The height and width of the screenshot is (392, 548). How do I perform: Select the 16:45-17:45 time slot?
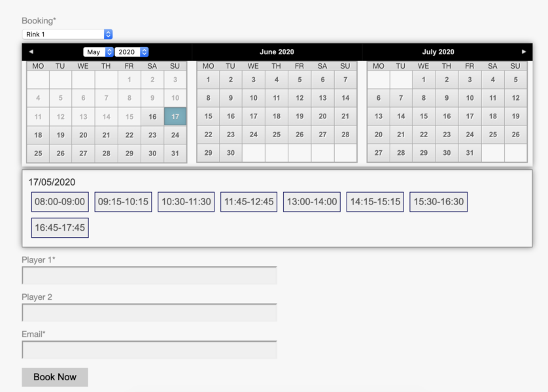[60, 227]
